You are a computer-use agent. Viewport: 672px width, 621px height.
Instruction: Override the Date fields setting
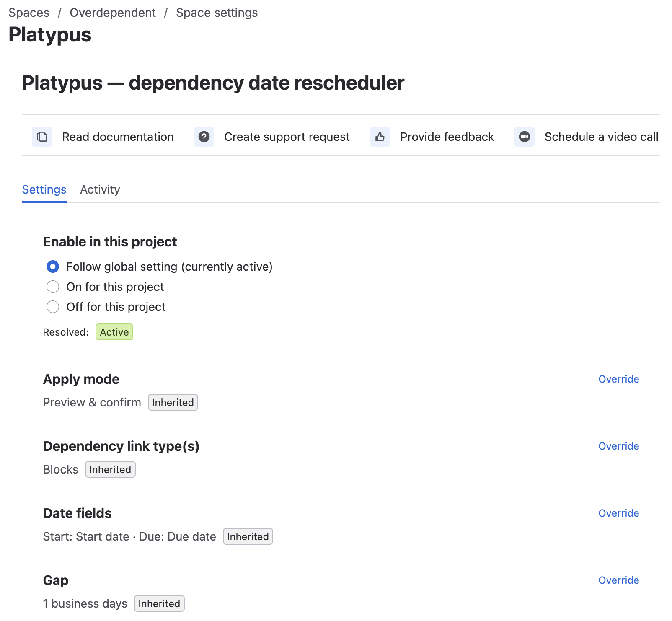coord(618,513)
